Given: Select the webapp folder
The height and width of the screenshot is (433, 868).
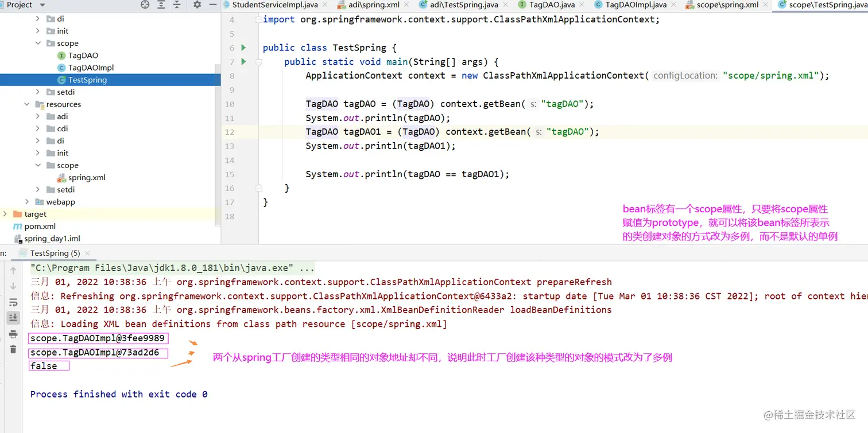Looking at the screenshot, I should click(x=61, y=202).
